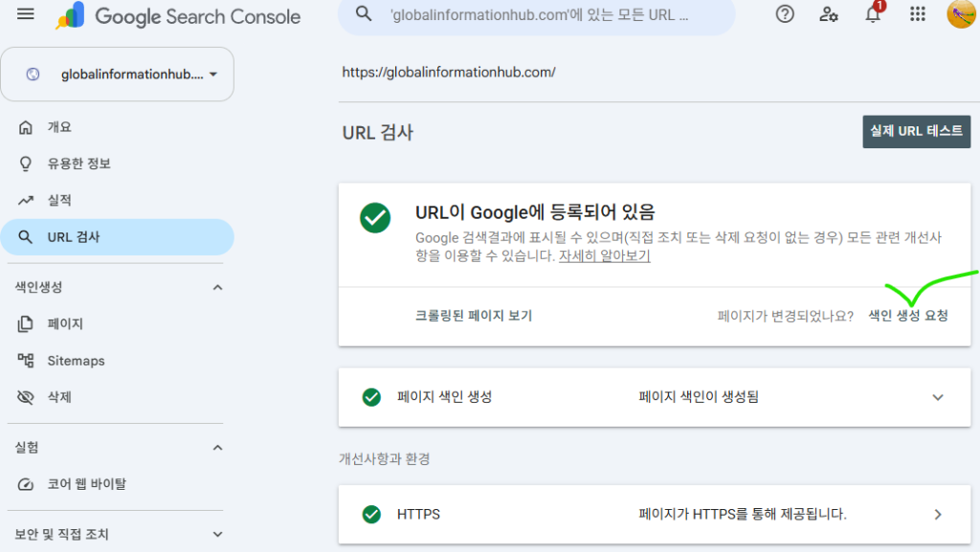Click the green check next to 페이지 색인 생성
The image size is (980, 552).
(x=371, y=397)
